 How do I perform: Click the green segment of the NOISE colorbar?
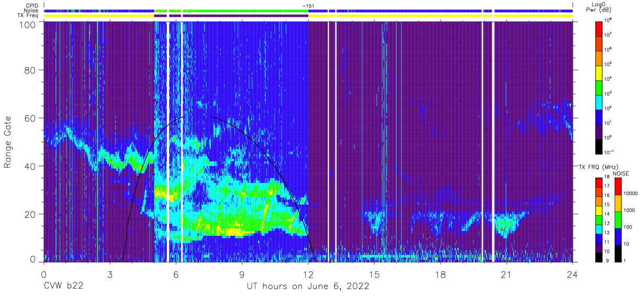tap(618, 220)
